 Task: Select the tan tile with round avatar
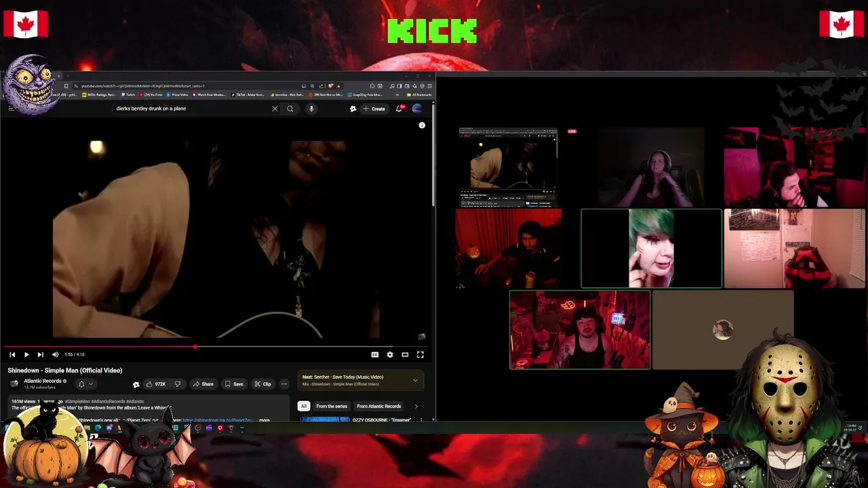click(x=723, y=330)
